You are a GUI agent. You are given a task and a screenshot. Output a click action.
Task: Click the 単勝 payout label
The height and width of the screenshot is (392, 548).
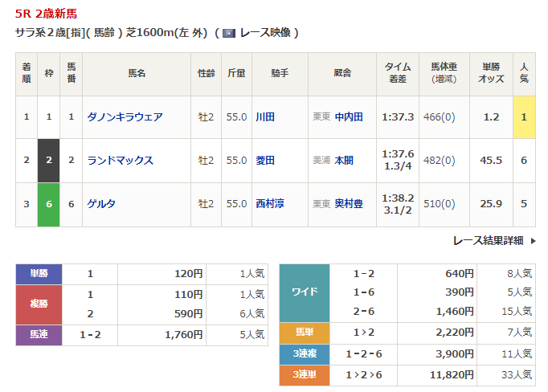[x=39, y=273]
